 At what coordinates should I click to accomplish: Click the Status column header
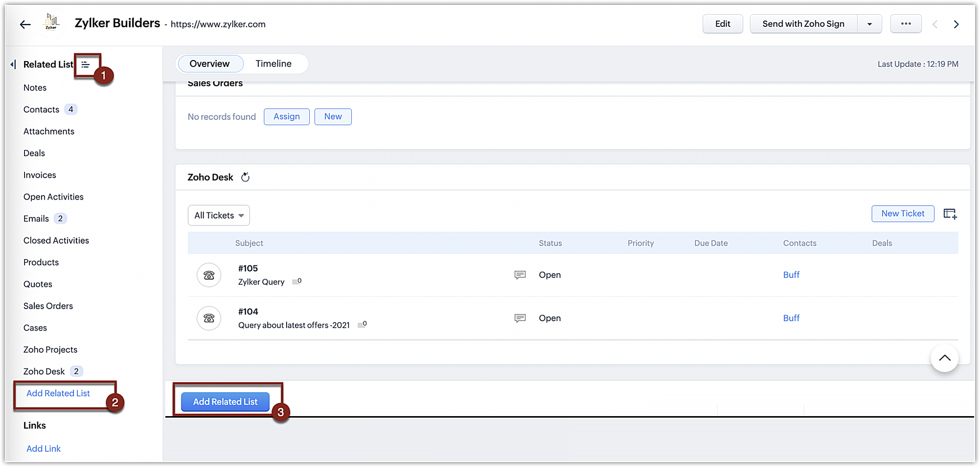pos(550,243)
